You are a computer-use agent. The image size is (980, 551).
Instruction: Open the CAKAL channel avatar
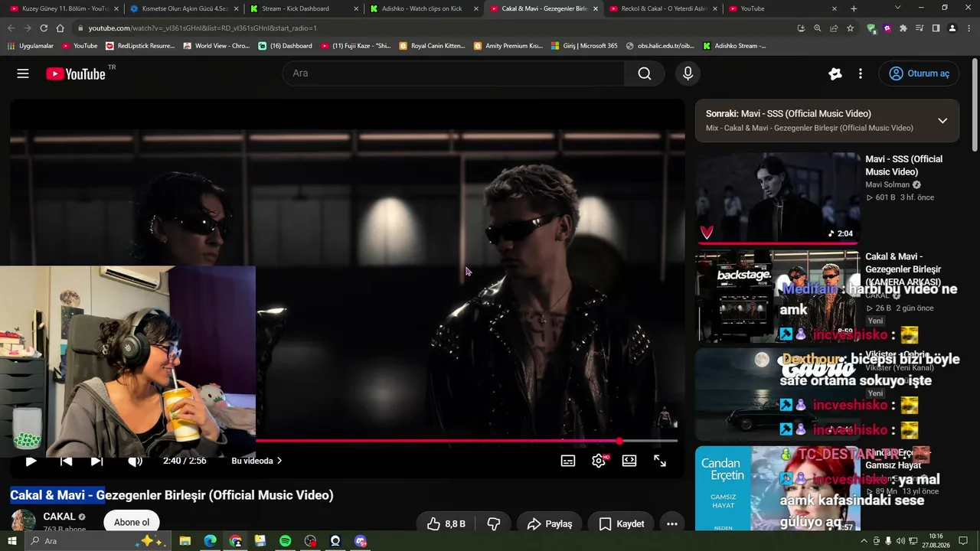pos(23,521)
